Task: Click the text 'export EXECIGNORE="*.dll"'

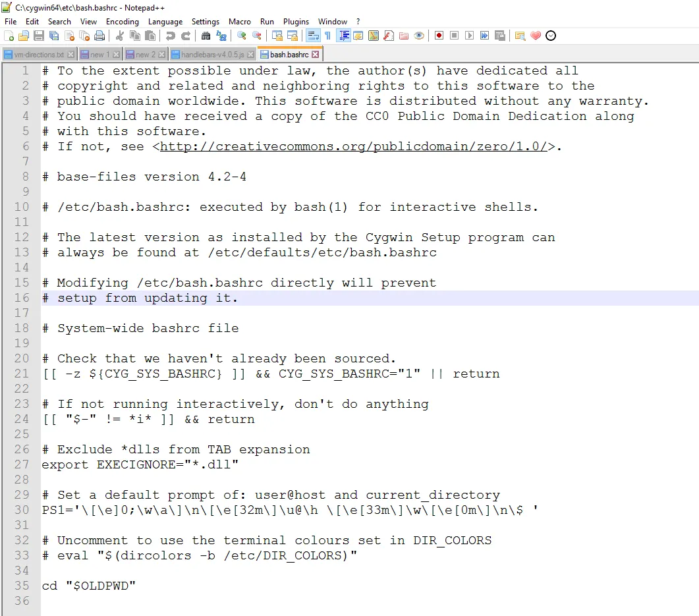Action: 140,464
